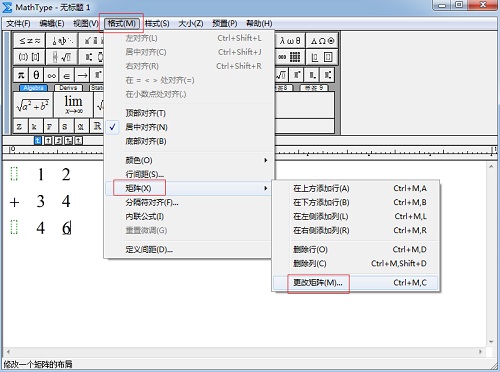Screen dimensions: 500x372
Task: Expand the 颜色(O) submenu
Action: tap(189, 160)
